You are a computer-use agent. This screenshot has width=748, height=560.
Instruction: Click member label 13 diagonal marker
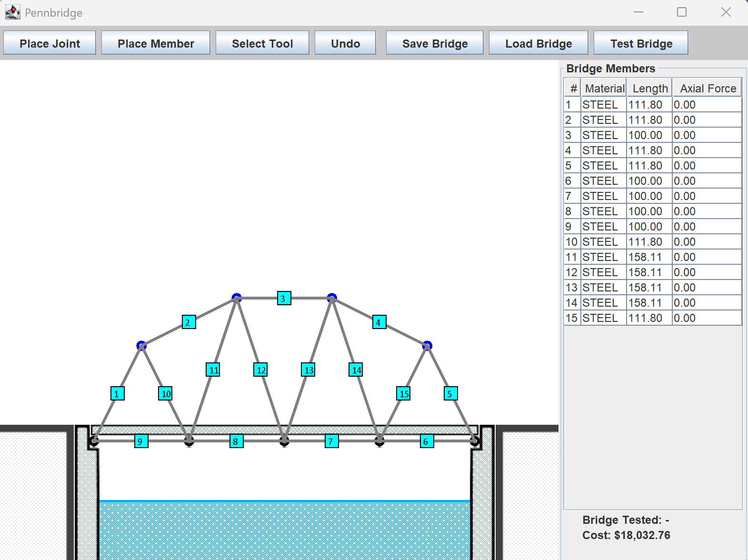pos(308,370)
